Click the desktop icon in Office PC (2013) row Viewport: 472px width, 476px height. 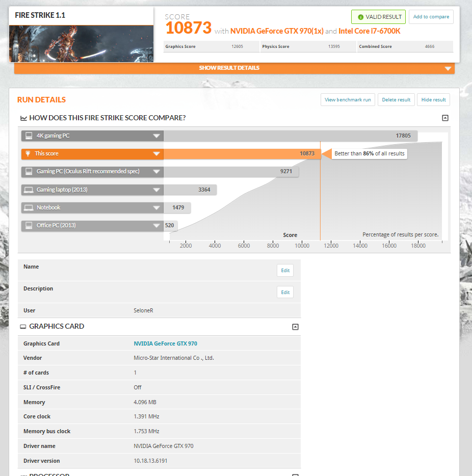point(29,226)
